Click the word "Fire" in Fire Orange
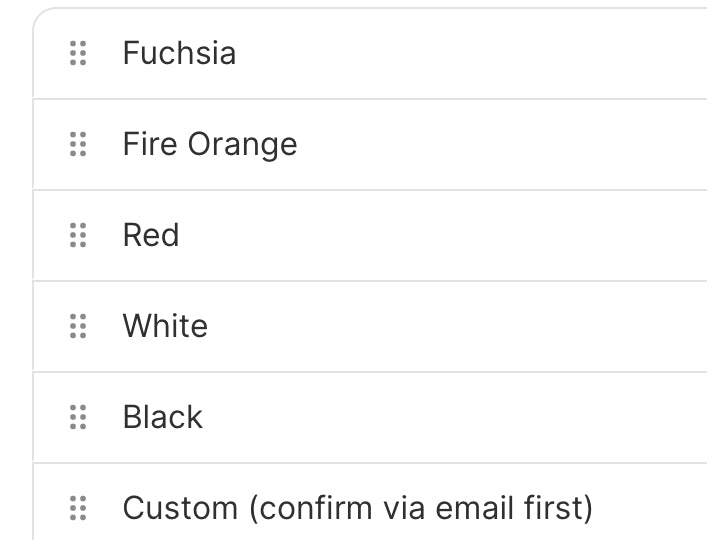The width and height of the screenshot is (707, 540). click(x=145, y=144)
